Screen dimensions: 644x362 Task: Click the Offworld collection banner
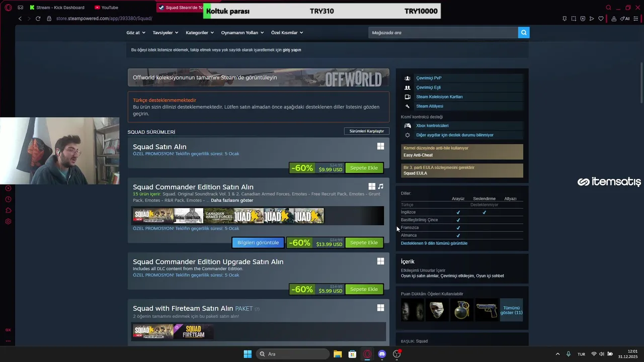pyautogui.click(x=258, y=77)
